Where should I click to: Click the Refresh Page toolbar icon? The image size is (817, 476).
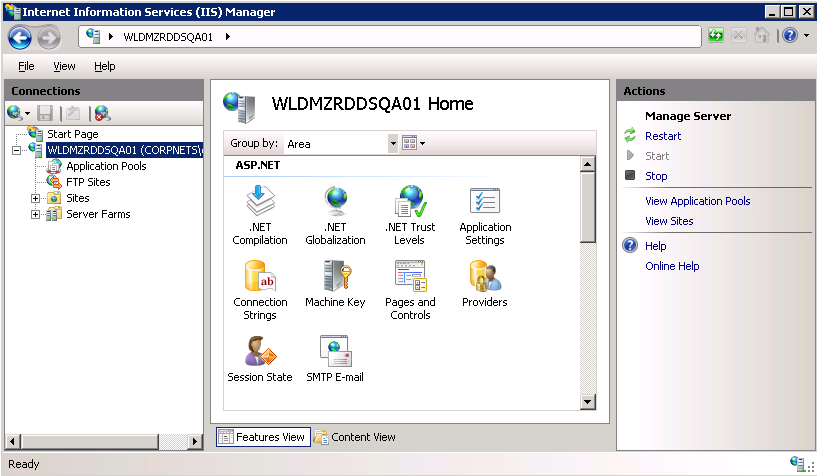[716, 35]
